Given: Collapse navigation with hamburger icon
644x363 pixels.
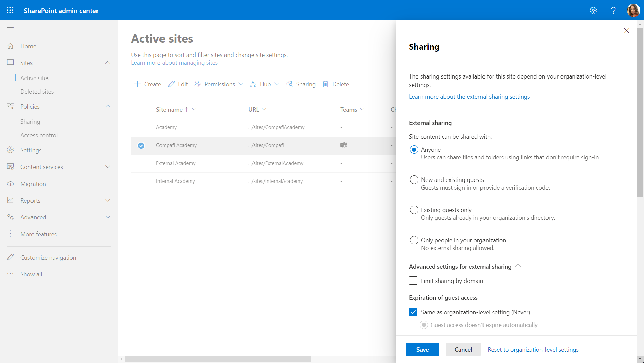Looking at the screenshot, I should [x=10, y=29].
